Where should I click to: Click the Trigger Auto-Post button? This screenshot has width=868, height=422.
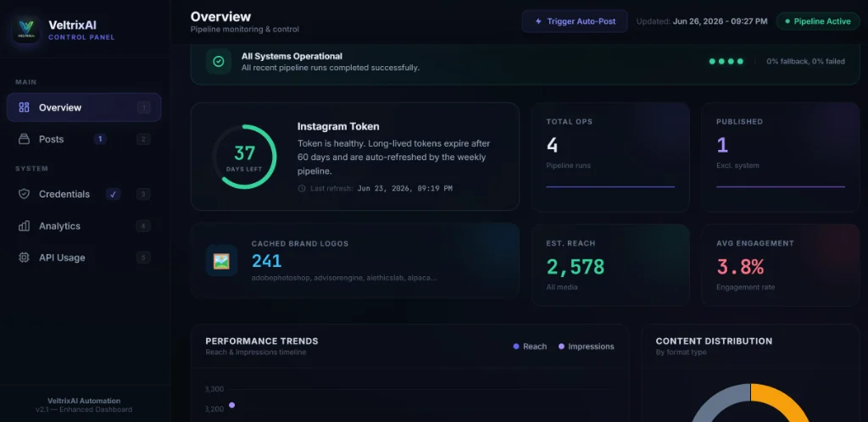pos(575,21)
